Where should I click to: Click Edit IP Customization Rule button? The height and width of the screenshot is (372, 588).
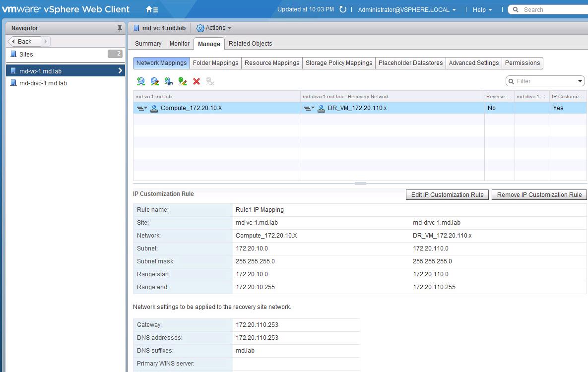tap(448, 194)
